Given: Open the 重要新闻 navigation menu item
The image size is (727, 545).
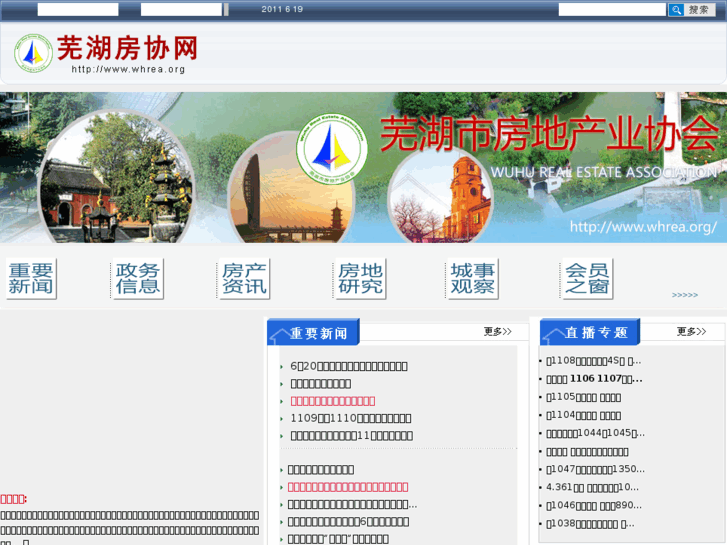Looking at the screenshot, I should [31, 278].
